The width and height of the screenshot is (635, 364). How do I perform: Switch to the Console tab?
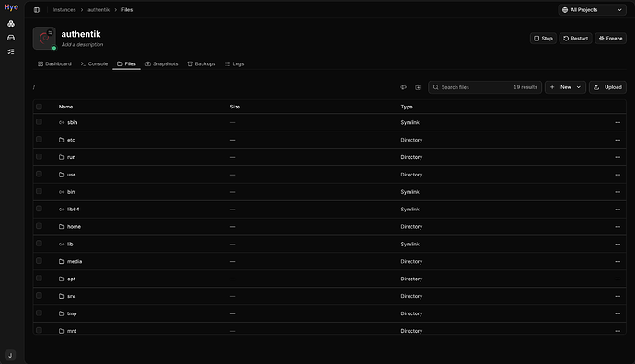coord(94,64)
